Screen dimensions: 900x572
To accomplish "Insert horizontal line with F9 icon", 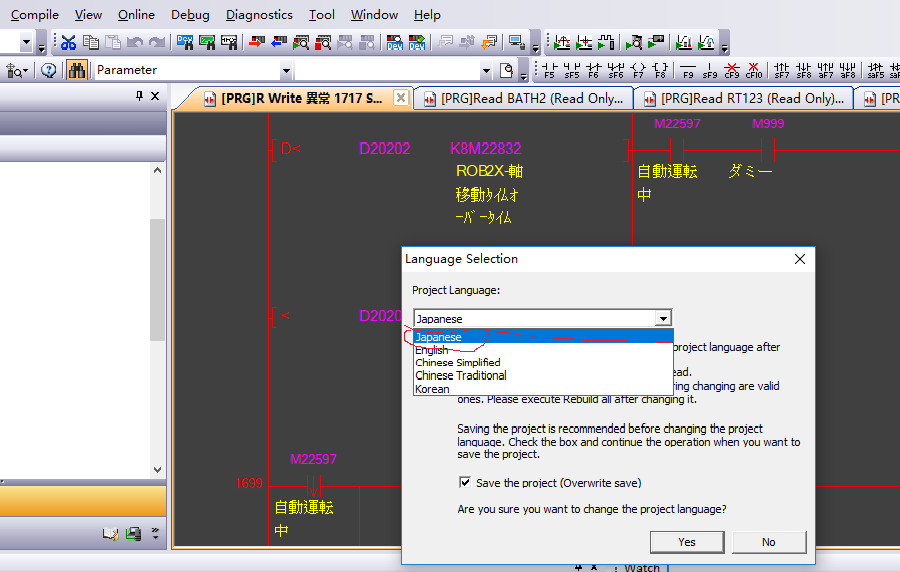I will pyautogui.click(x=688, y=70).
